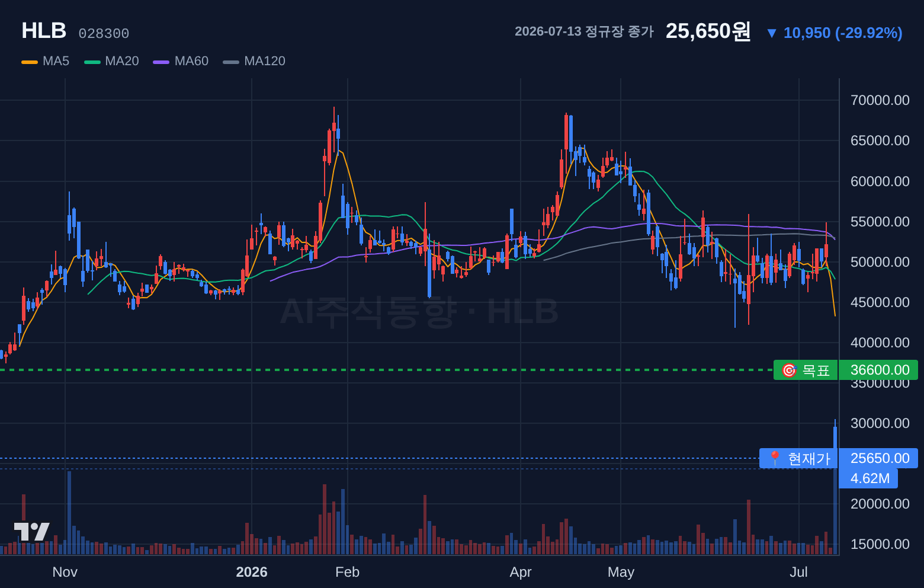Toggle the MA120 legend label
The image size is (924, 588).
pos(265,61)
